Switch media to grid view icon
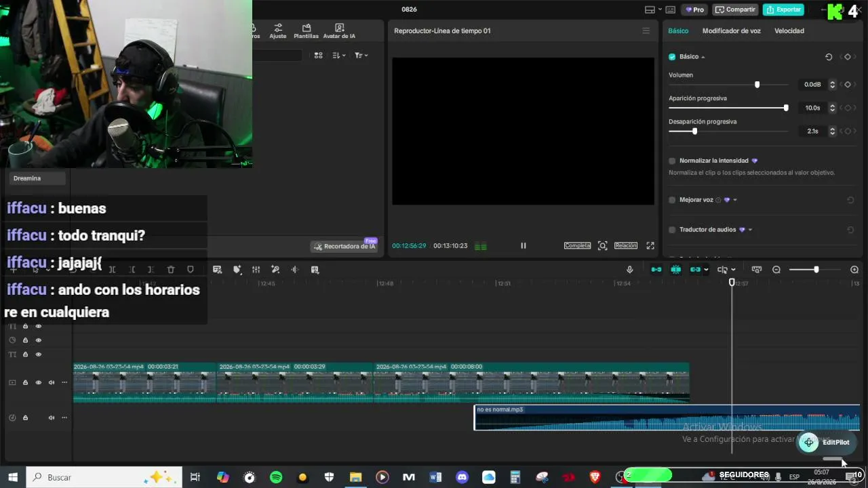The width and height of the screenshot is (868, 488). point(319,56)
